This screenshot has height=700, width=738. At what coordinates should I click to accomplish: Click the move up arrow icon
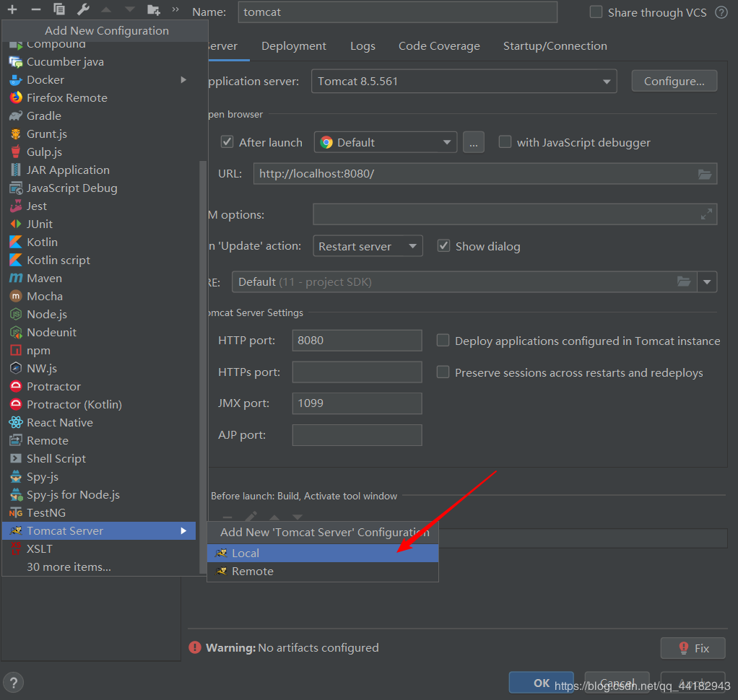(106, 9)
